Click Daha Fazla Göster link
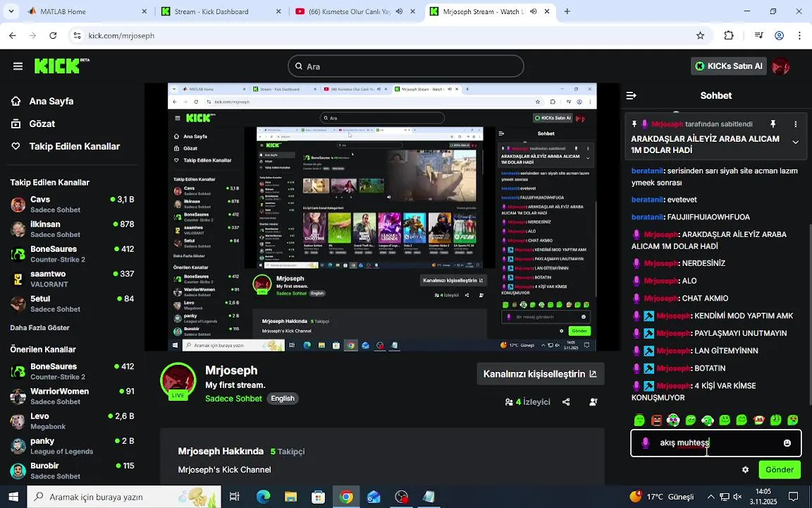The image size is (812, 508). 40,327
